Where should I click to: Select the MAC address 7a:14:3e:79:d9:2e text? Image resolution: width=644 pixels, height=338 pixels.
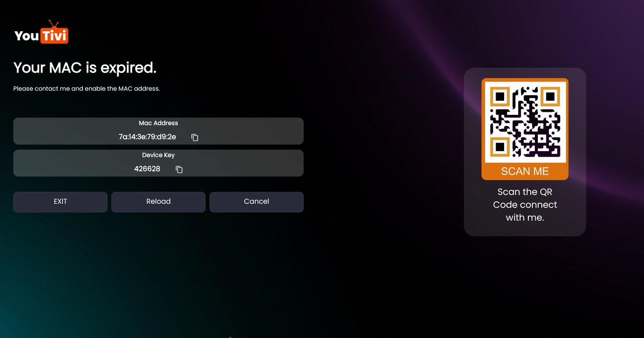[x=147, y=137]
